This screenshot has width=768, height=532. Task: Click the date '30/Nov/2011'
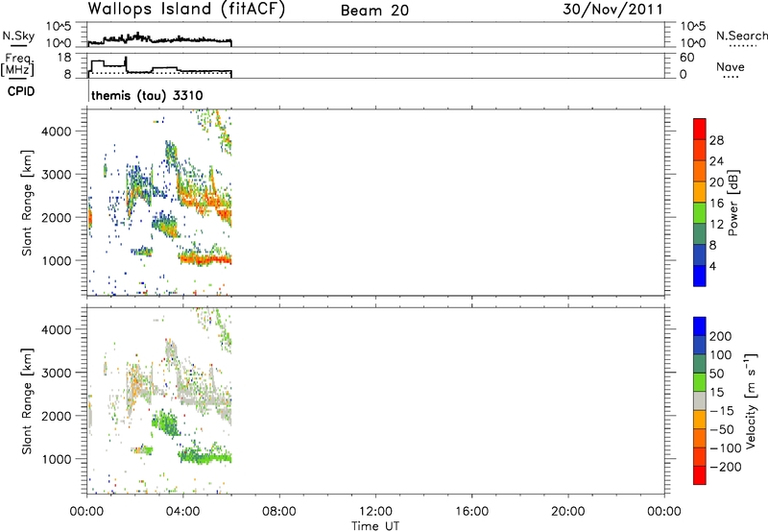coord(612,10)
